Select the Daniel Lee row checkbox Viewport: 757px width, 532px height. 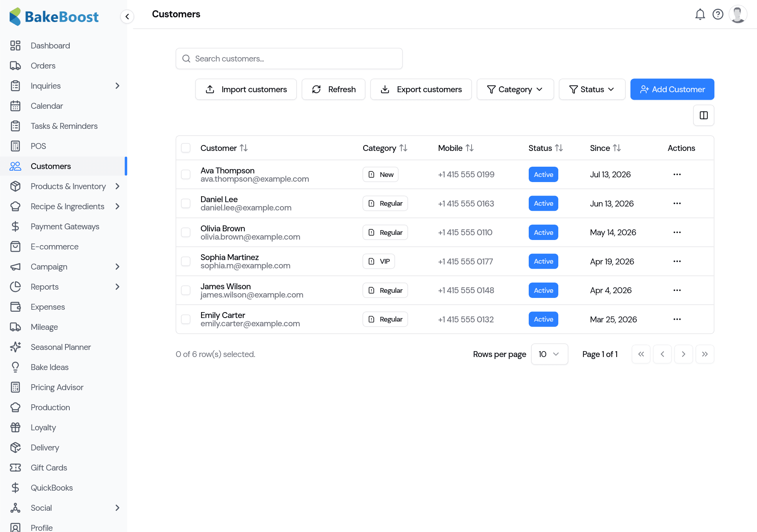point(186,203)
